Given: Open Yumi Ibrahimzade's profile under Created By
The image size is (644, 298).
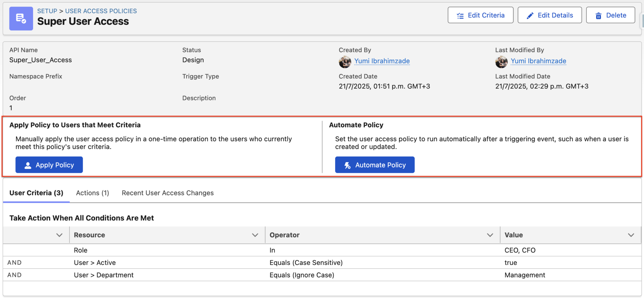Looking at the screenshot, I should coord(382,61).
